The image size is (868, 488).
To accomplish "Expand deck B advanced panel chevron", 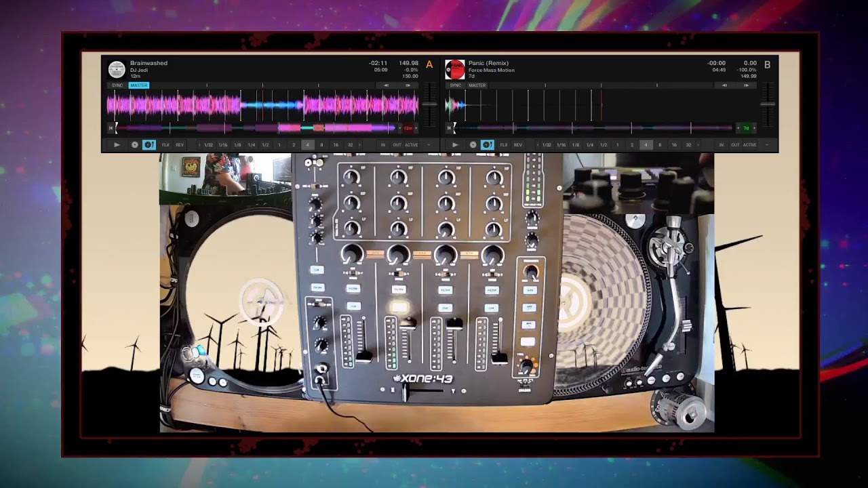I will (x=767, y=144).
